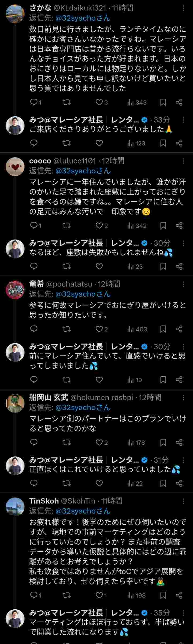Image resolution: width=193 pixels, height=644 pixels.
Task: Reply to さかな's tweet
Action: click(34, 102)
